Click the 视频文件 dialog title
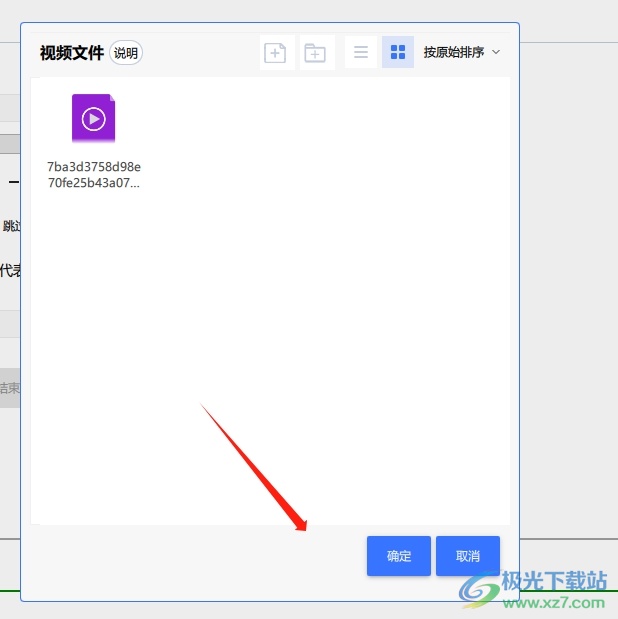Viewport: 618px width, 619px height. [71, 53]
